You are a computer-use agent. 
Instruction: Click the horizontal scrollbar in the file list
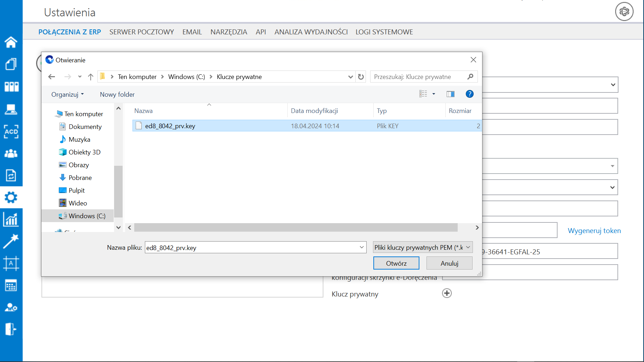[295, 227]
